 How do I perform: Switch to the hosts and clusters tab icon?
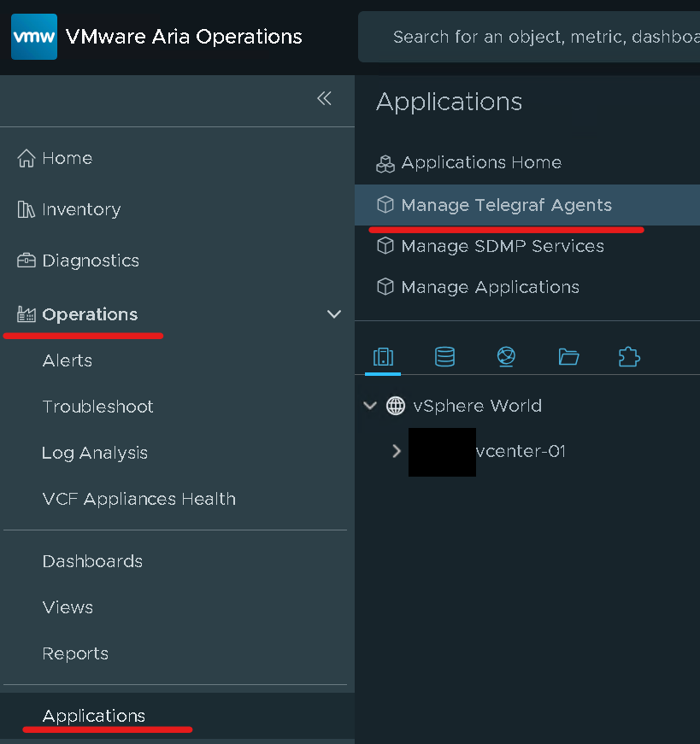pos(383,357)
